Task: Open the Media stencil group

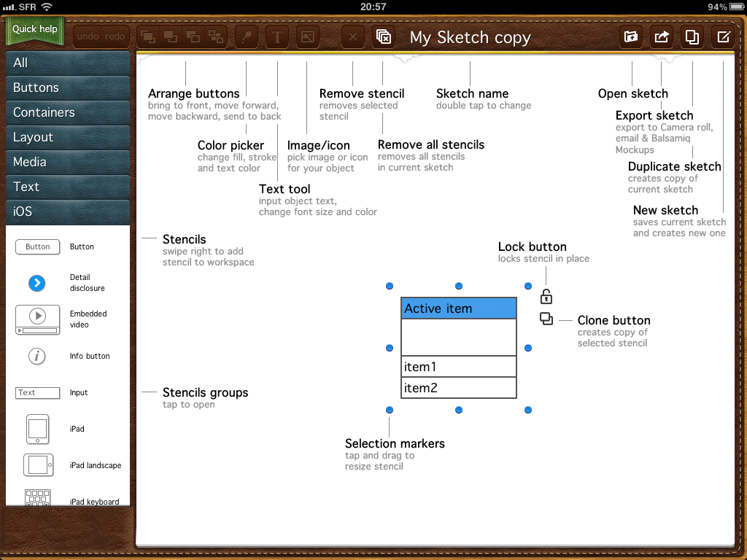Action: [67, 162]
